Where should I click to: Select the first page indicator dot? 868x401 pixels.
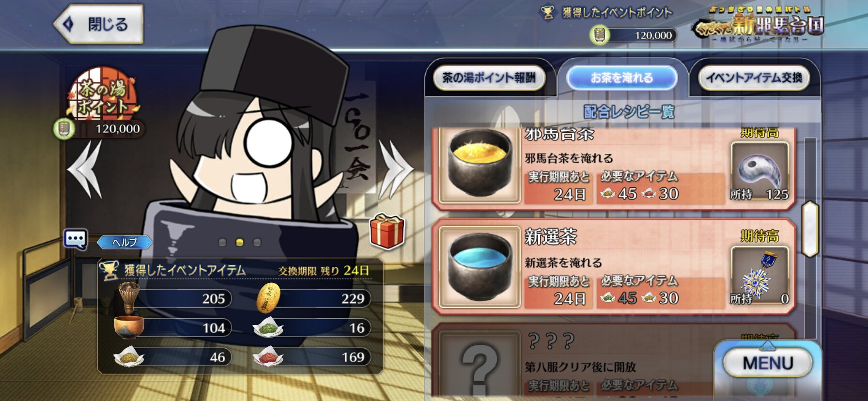click(x=222, y=242)
